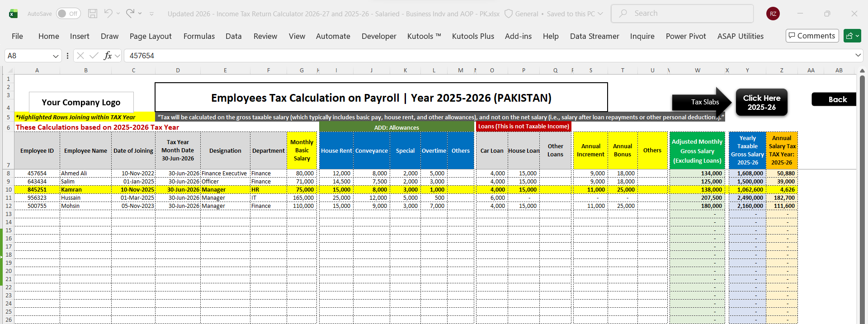Screen dimensions: 868x324
Task: Click the Save floppy disk icon
Action: [x=93, y=14]
